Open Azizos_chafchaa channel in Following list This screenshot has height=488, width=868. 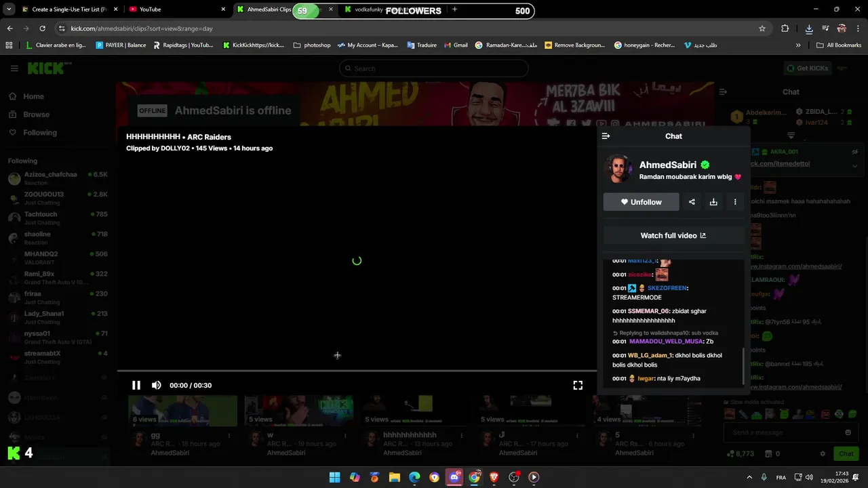pyautogui.click(x=58, y=178)
